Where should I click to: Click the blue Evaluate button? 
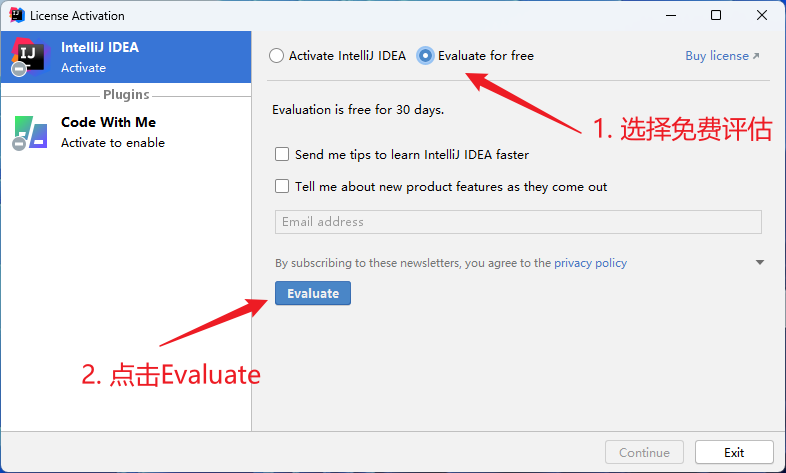point(313,293)
